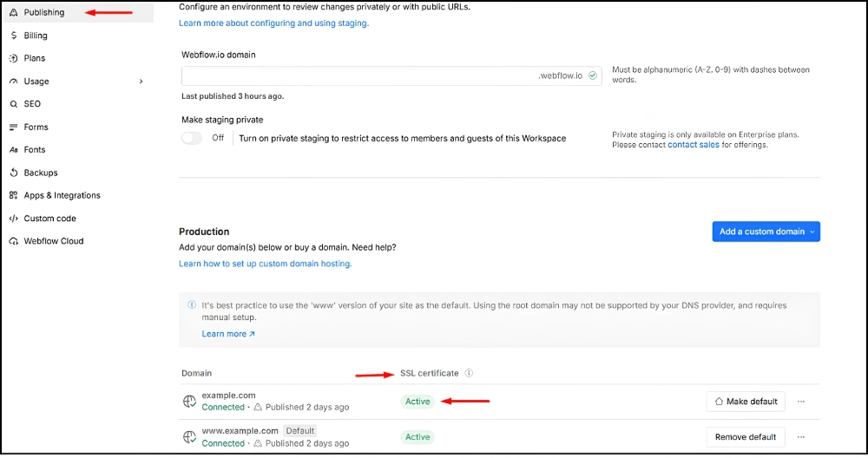This screenshot has height=458, width=868.
Task: Click the SEO magnifier icon
Action: 14,104
